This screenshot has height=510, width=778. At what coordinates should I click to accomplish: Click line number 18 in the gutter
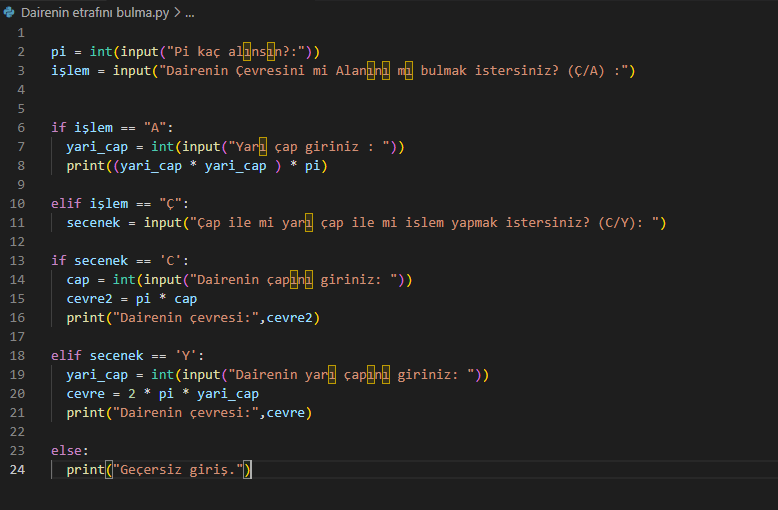[17, 355]
